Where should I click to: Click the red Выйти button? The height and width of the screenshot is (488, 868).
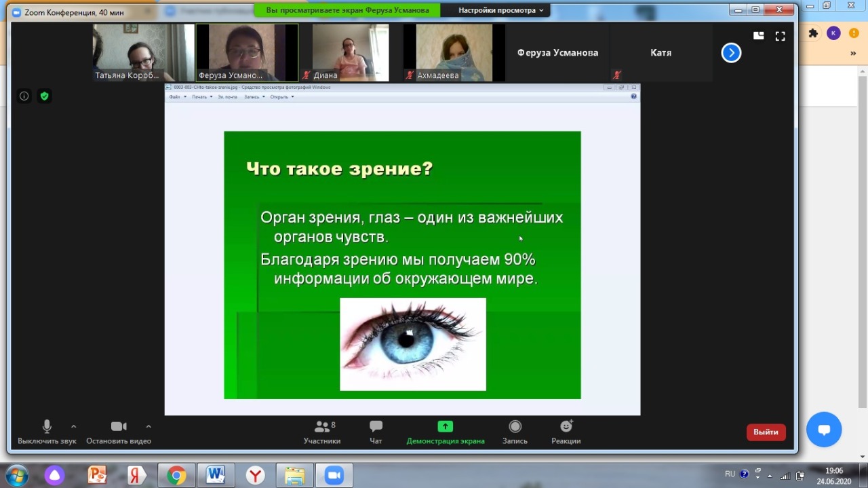tap(766, 432)
